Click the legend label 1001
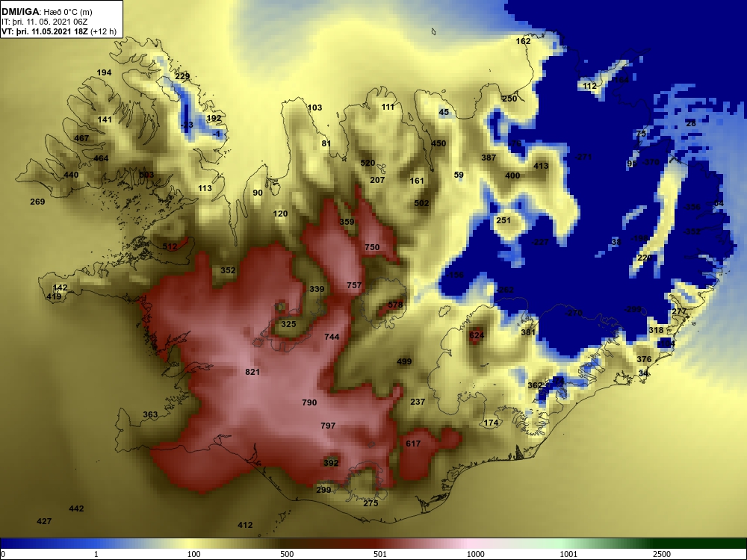This screenshot has height=560, width=747. point(568,554)
